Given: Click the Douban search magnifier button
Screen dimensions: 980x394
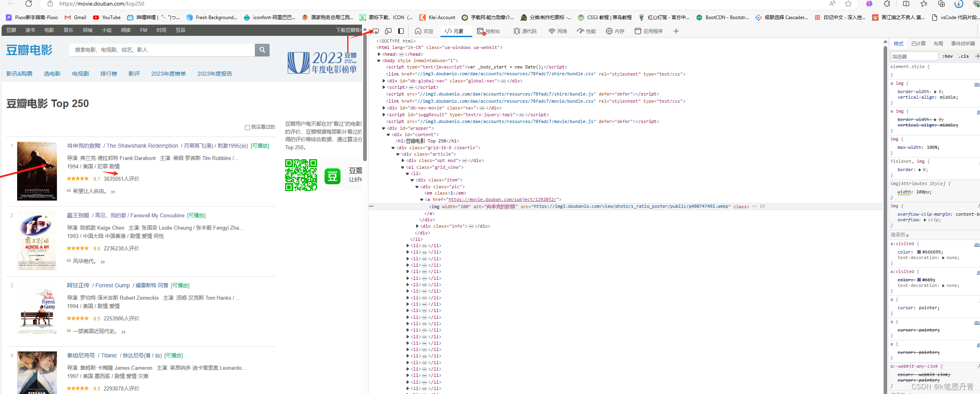Looking at the screenshot, I should tap(262, 50).
